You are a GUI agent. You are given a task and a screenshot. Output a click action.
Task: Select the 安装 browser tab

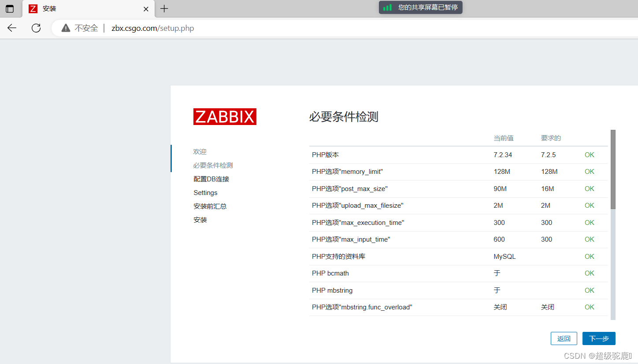pyautogui.click(x=88, y=9)
